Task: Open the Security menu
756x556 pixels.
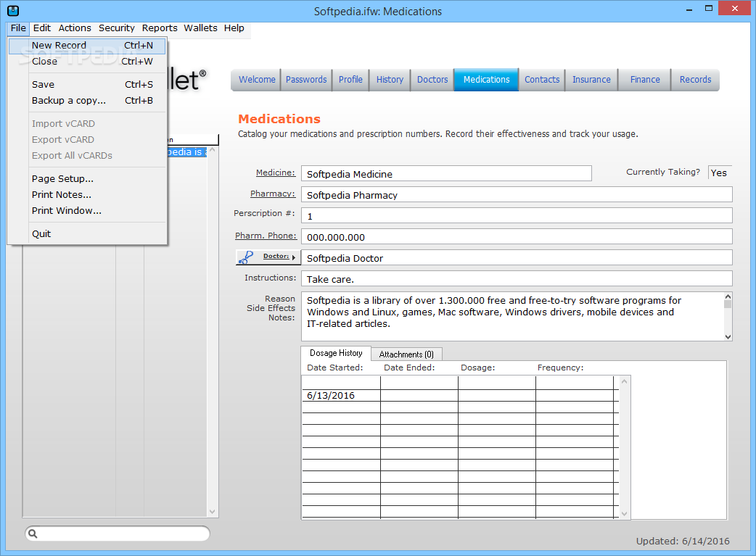Action: [x=117, y=28]
